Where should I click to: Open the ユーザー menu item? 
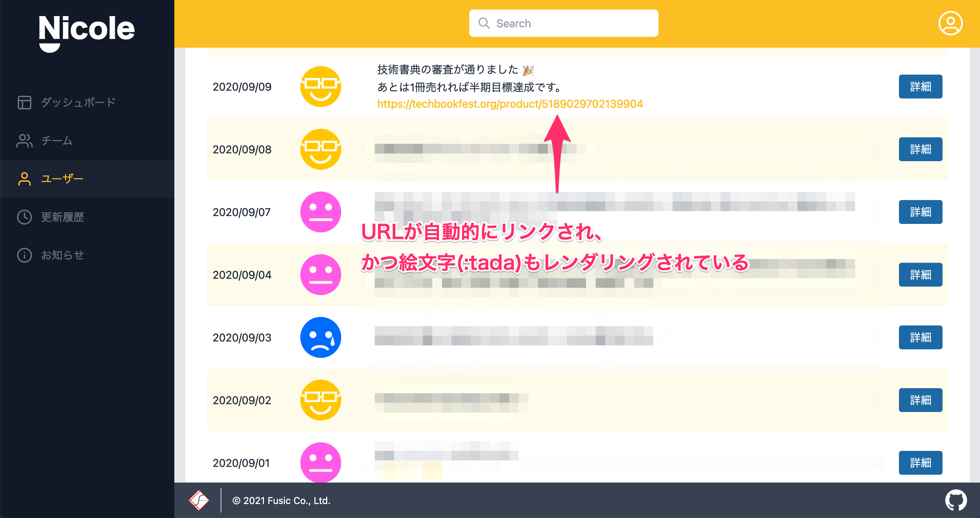click(x=62, y=179)
